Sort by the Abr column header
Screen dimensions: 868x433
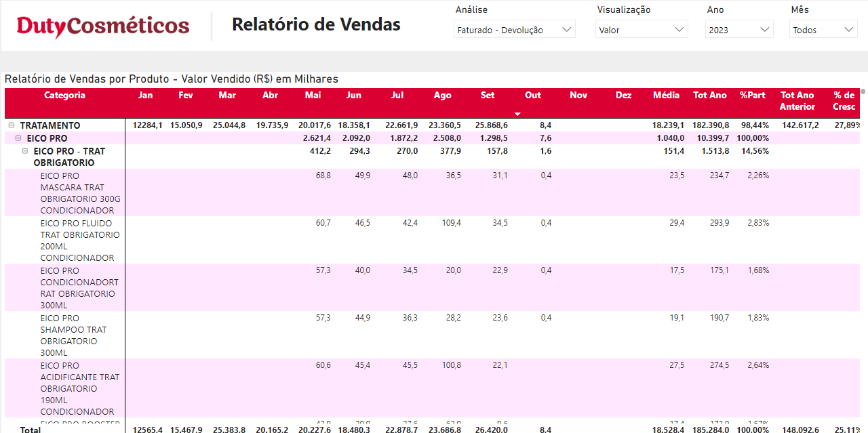270,96
